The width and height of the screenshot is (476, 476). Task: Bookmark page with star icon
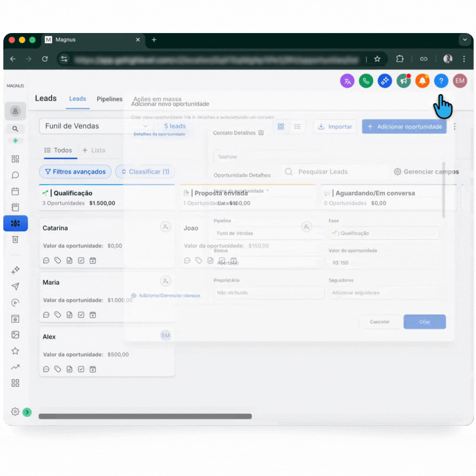pos(377,59)
